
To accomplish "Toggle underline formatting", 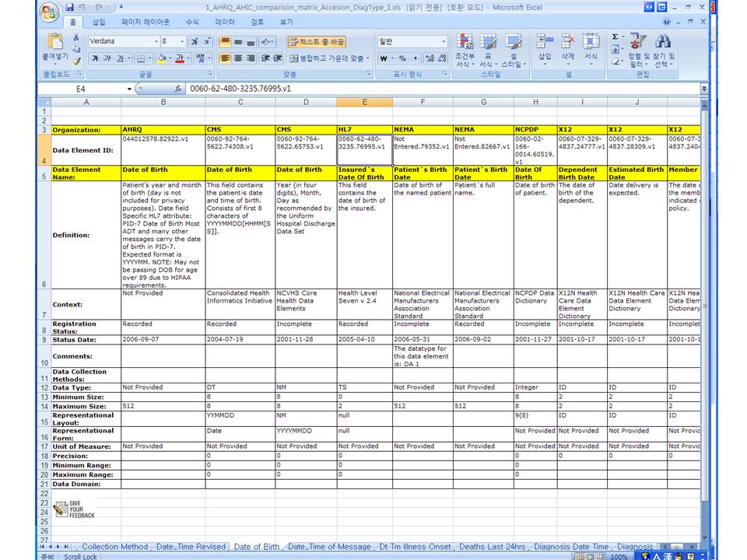I will coord(120,58).
